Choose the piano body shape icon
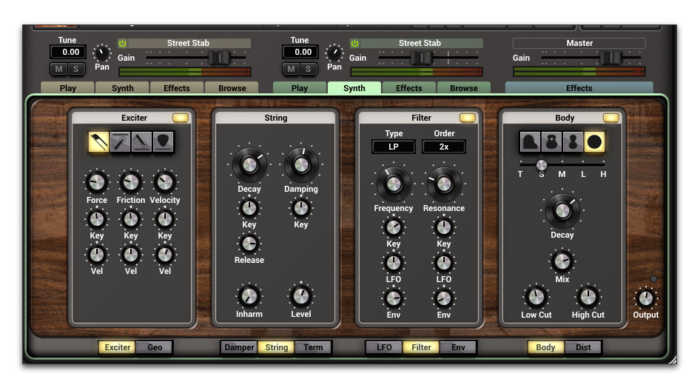Image resolution: width=700 pixels, height=388 pixels. tap(530, 142)
